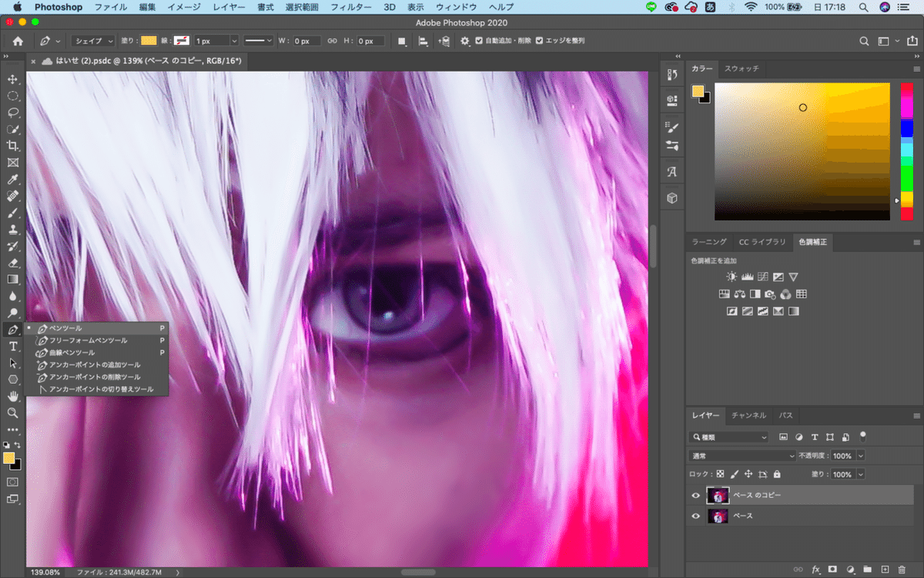Switch to the パス tab

[785, 415]
